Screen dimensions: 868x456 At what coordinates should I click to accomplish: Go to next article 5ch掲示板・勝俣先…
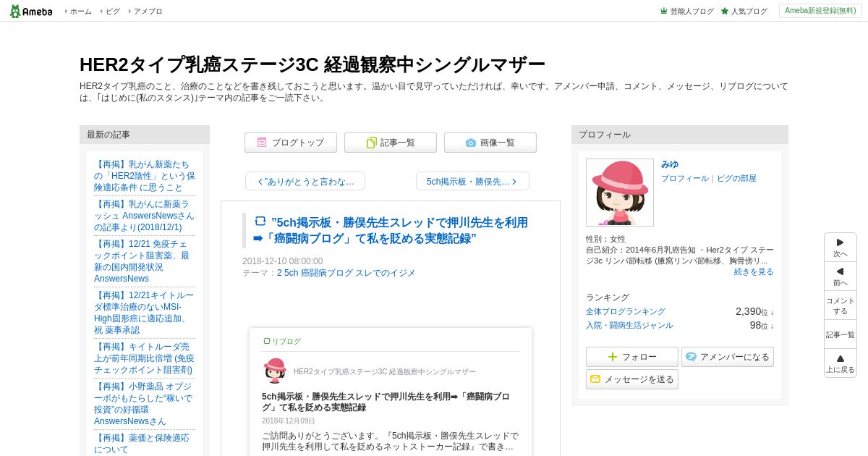[472, 181]
